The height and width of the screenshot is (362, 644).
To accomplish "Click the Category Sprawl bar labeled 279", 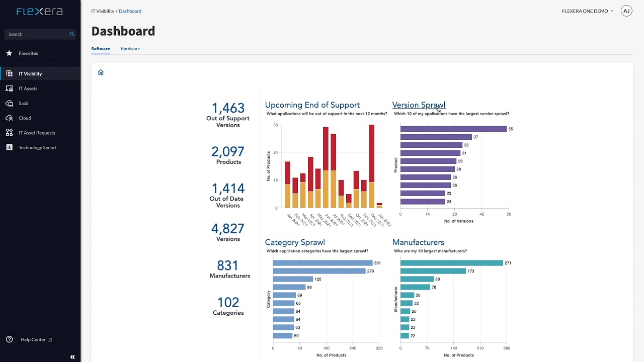I will (319, 271).
